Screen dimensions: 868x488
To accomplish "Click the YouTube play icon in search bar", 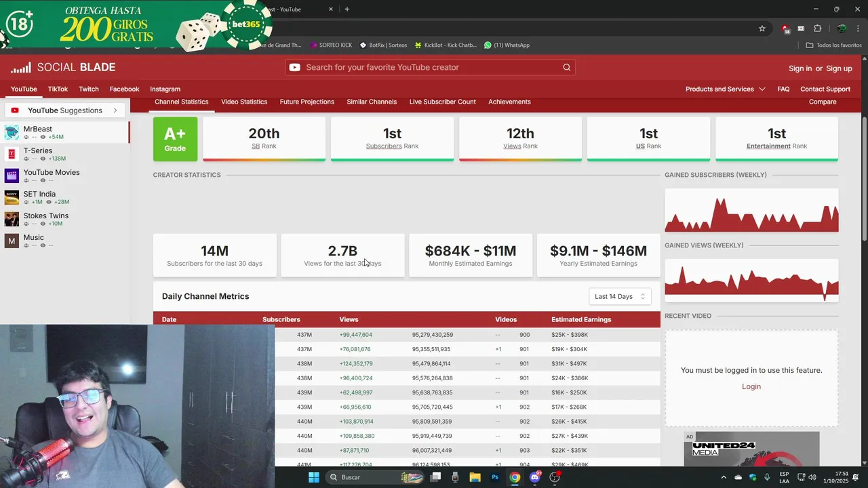I will 294,67.
